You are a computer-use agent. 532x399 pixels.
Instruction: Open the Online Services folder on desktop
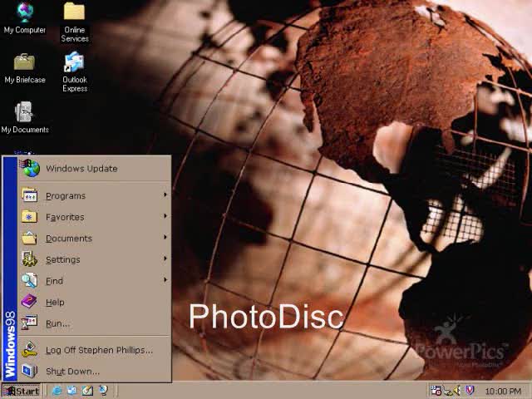[x=75, y=22]
